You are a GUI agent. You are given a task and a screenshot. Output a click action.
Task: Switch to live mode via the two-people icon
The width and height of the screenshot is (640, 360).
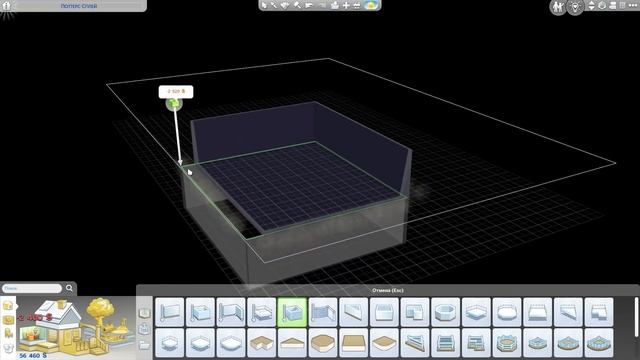(558, 7)
